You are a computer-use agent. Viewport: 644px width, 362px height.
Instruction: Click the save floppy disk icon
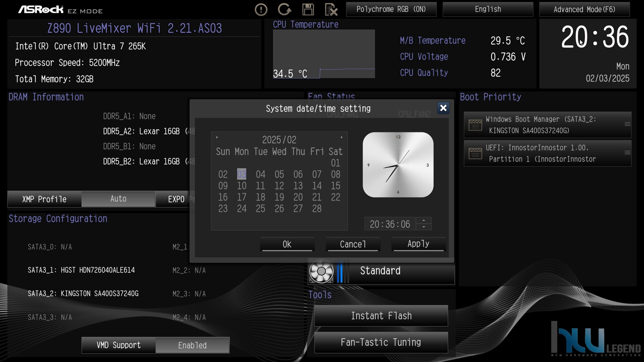click(308, 9)
